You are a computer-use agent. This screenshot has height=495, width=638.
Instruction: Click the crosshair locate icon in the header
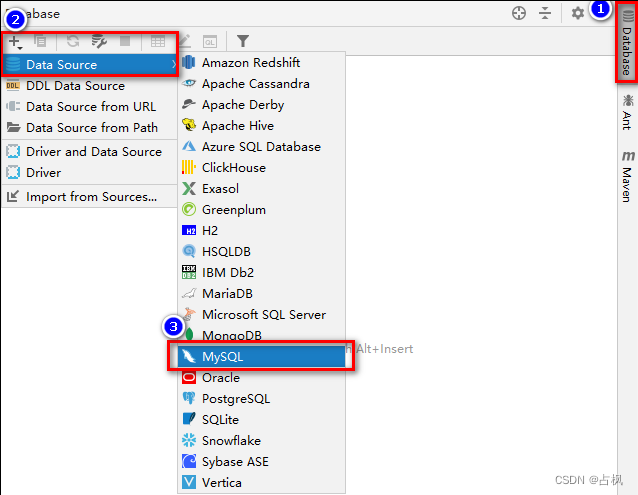tap(519, 13)
